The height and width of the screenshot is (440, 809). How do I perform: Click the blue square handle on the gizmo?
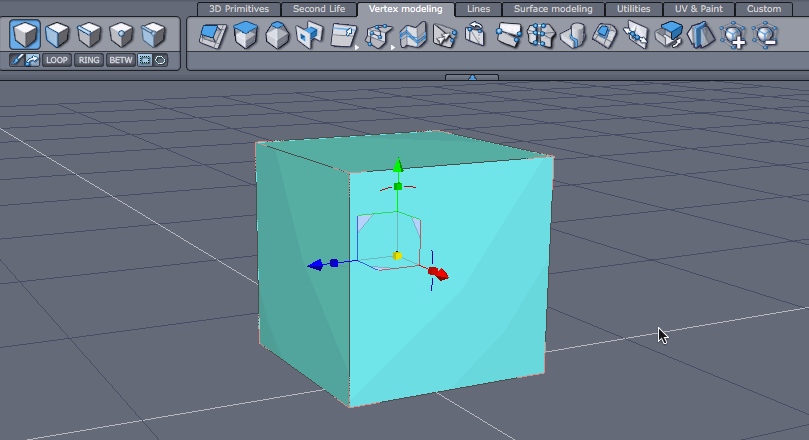coord(334,263)
